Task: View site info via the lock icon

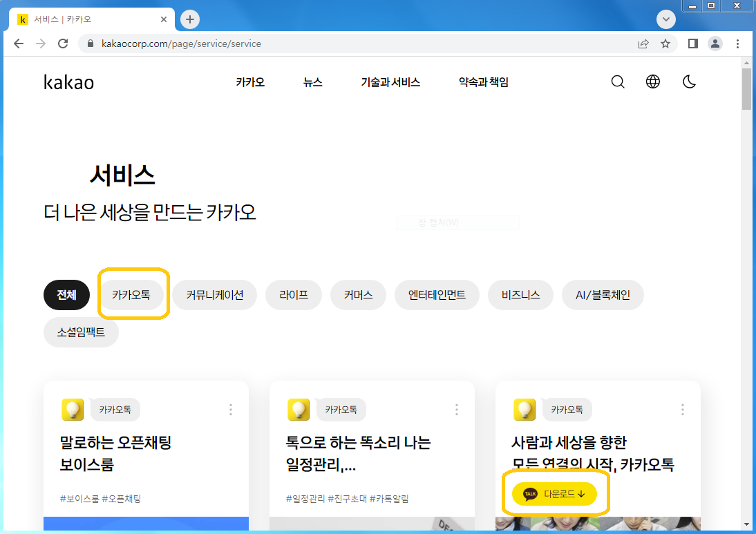Action: click(x=90, y=44)
